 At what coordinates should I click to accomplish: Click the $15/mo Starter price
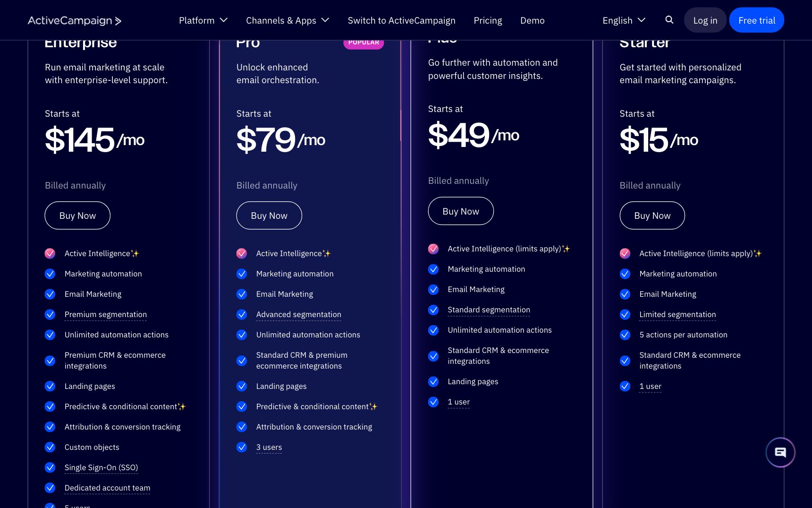tap(659, 140)
